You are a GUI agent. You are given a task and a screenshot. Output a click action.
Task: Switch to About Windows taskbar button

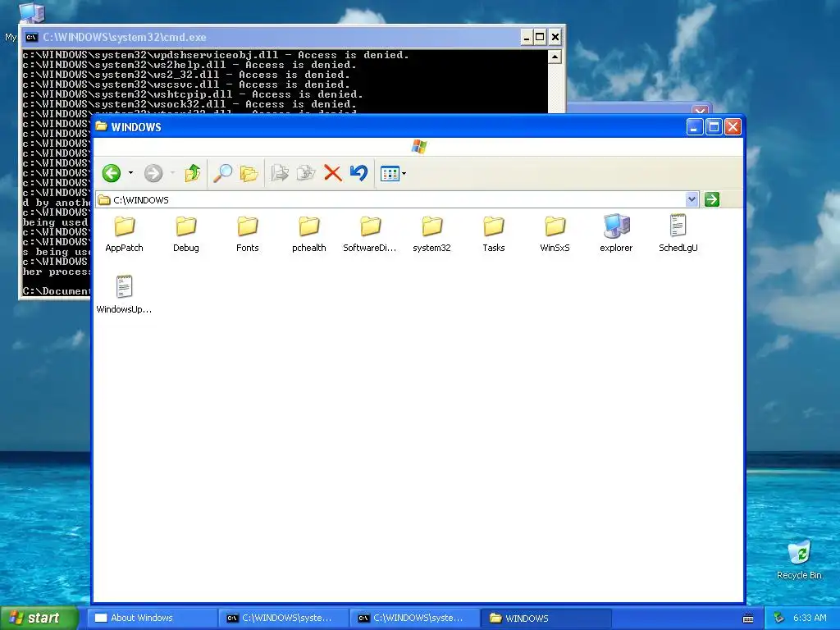point(153,619)
